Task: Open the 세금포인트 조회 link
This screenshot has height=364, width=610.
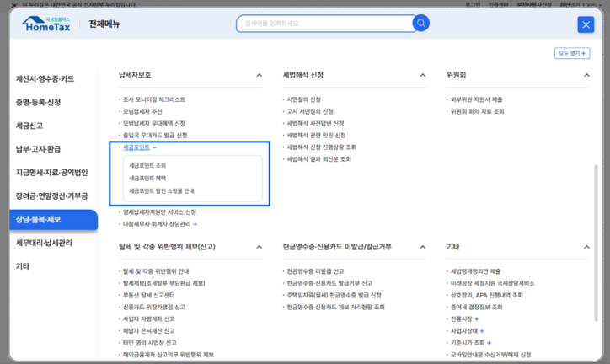Action: pos(147,166)
